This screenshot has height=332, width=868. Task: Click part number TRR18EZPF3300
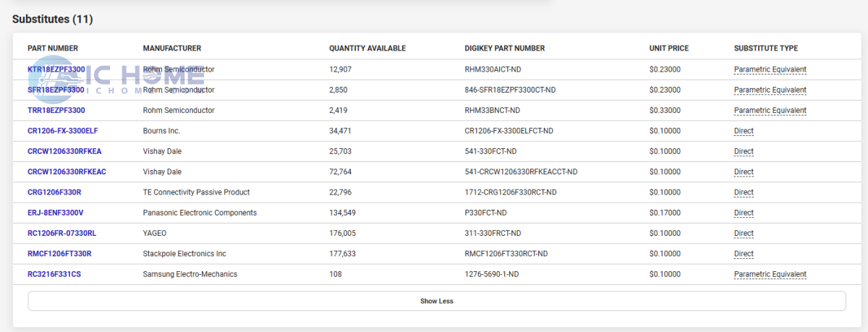(56, 111)
